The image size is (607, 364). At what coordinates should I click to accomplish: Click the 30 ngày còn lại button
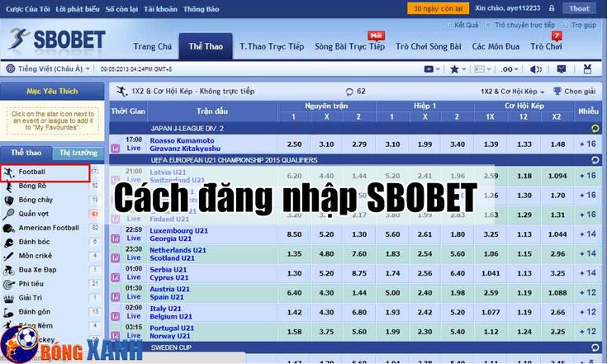438,8
